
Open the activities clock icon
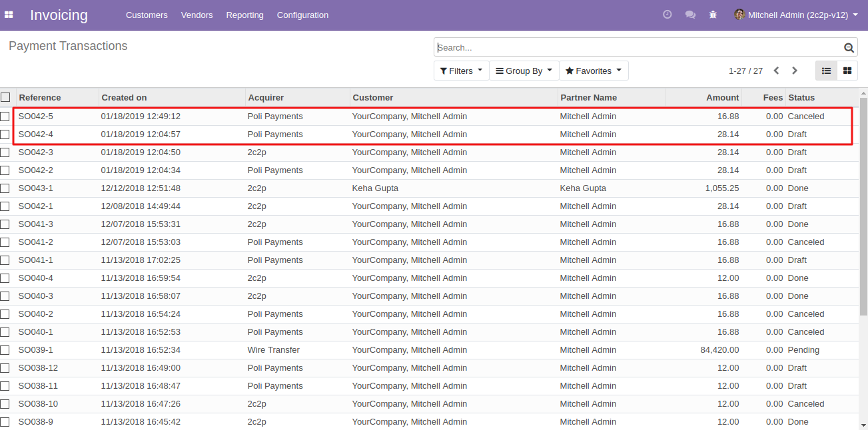(667, 15)
